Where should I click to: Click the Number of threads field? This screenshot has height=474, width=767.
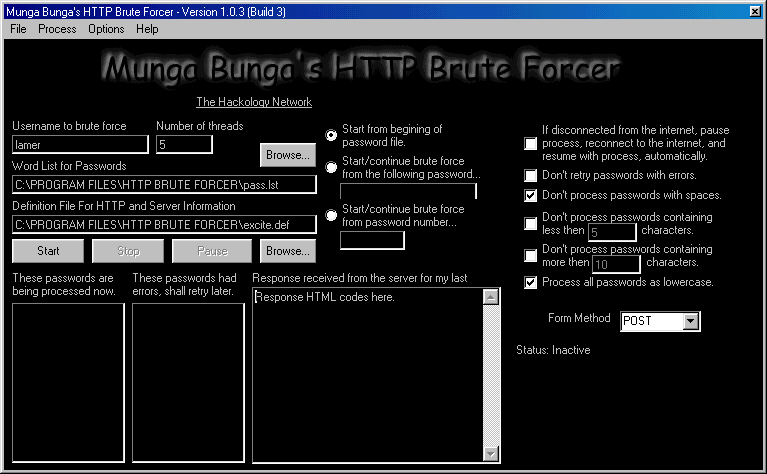point(184,145)
